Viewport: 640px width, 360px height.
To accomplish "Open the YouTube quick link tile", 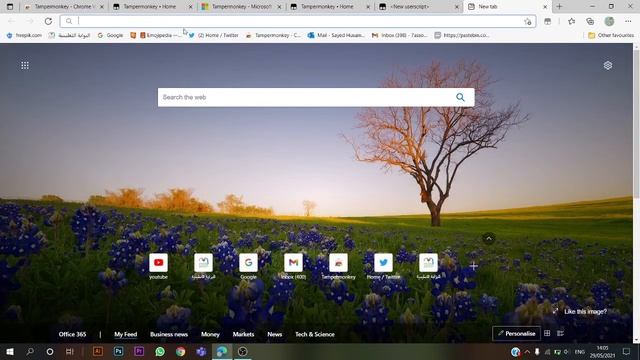I will (158, 262).
